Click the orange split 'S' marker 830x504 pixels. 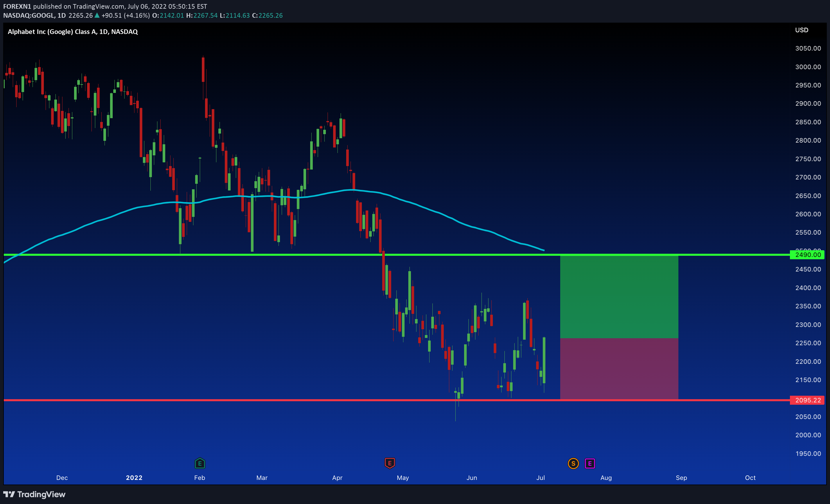tap(573, 464)
